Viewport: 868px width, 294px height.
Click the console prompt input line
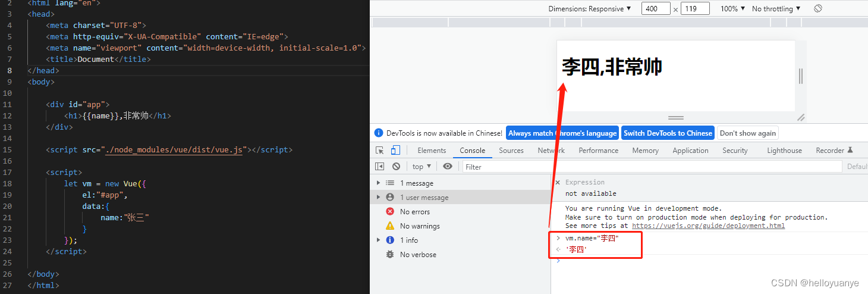(x=709, y=261)
